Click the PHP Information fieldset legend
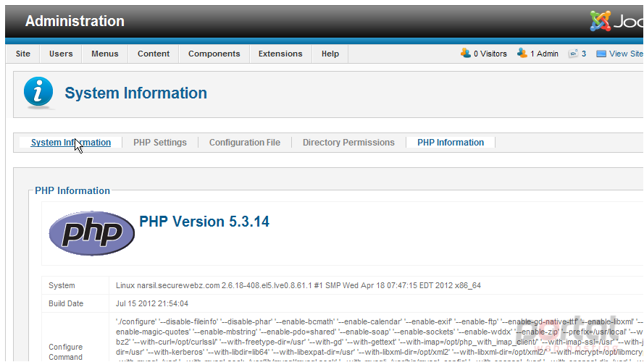Screen dimensions: 644x362 (72, 190)
